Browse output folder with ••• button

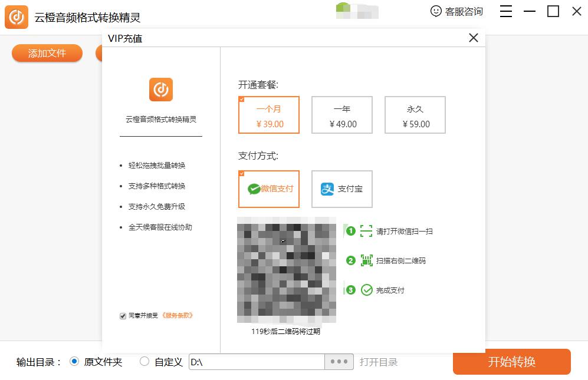339,362
